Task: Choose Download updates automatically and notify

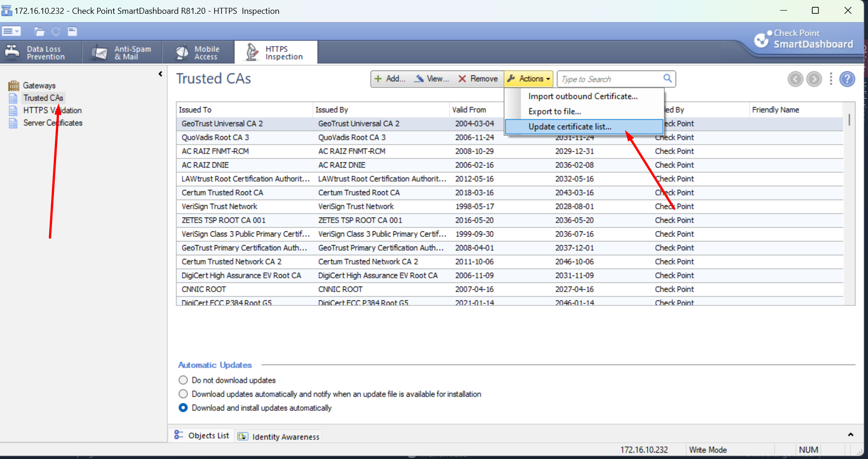Action: [183, 394]
